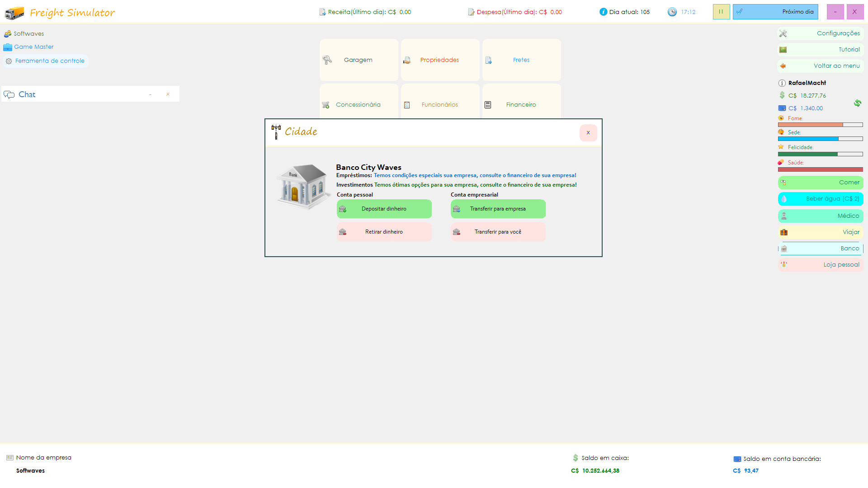
Task: Click the Fome progress bar
Action: 820,125
